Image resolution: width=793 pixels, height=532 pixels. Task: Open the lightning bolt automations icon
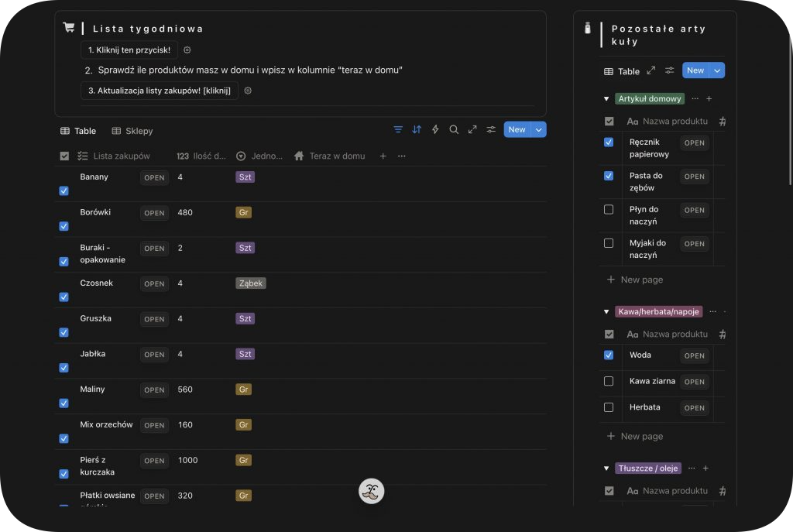(x=435, y=129)
